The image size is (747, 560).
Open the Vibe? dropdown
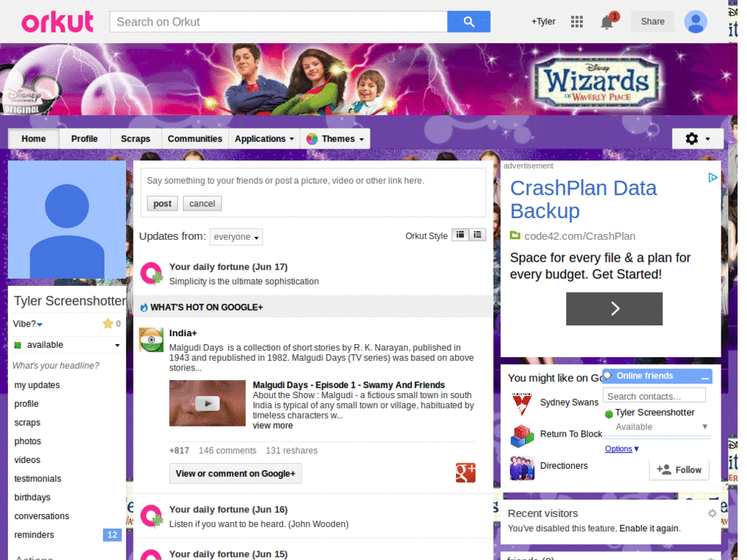click(28, 324)
